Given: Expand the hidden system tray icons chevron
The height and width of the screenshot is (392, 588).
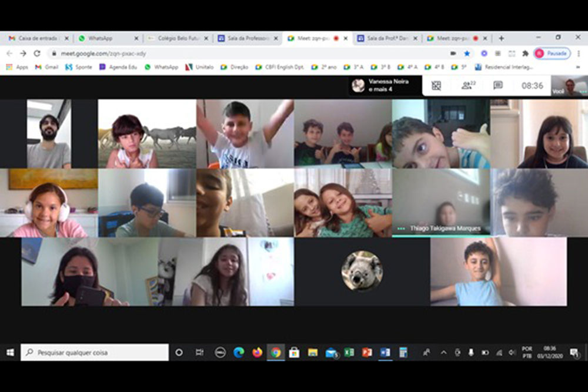Looking at the screenshot, I should pyautogui.click(x=443, y=352).
